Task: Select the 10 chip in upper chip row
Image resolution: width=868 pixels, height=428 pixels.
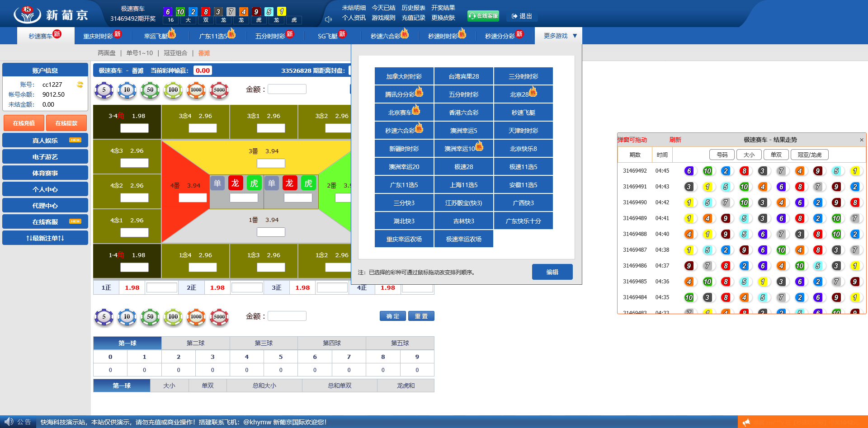Action: (127, 90)
